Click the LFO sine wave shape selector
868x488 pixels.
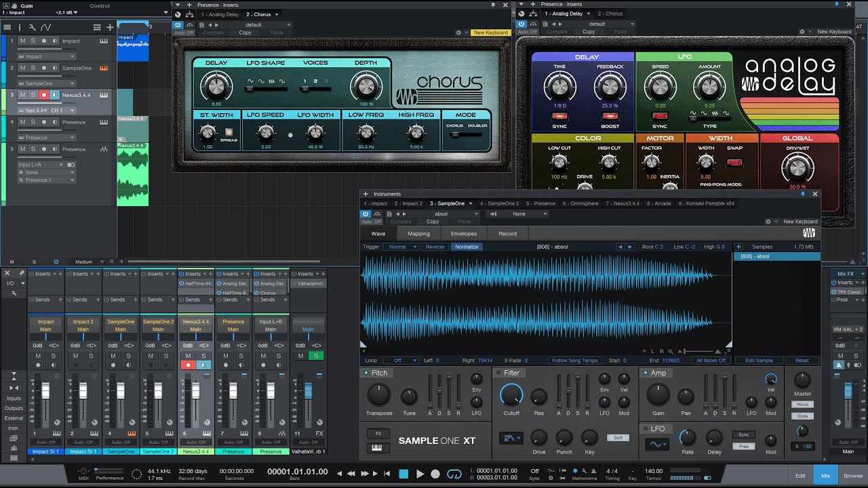[656, 445]
